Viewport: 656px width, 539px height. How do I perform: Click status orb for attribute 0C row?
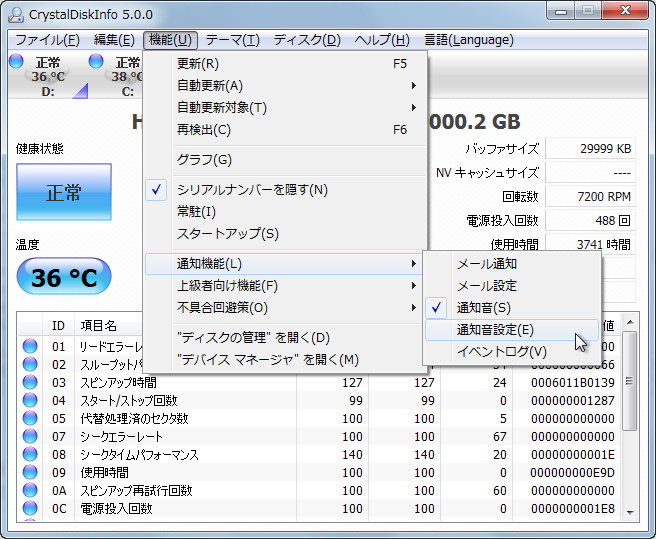click(x=30, y=508)
